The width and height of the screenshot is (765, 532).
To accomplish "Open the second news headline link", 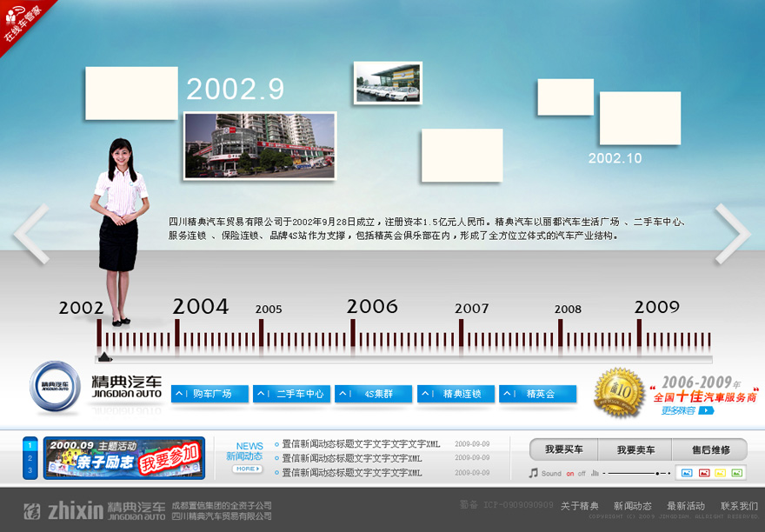I will click(x=352, y=458).
